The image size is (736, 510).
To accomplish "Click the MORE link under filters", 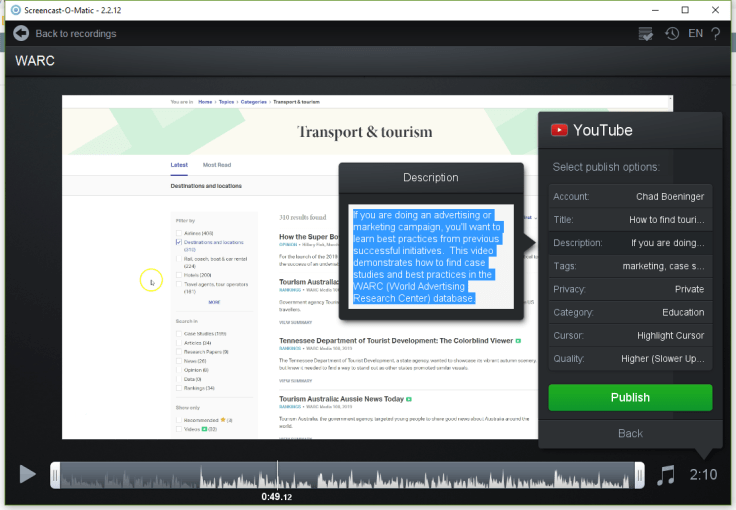I will [x=214, y=302].
